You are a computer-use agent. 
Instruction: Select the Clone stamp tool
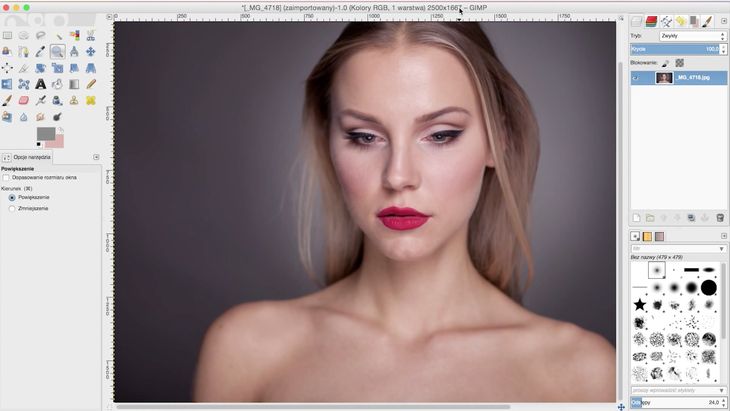[x=74, y=101]
